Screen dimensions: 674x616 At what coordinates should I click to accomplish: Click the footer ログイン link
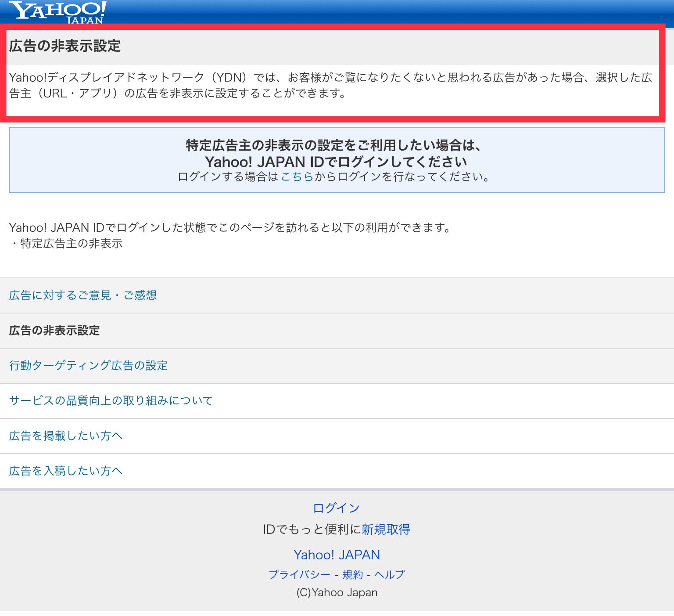(337, 508)
